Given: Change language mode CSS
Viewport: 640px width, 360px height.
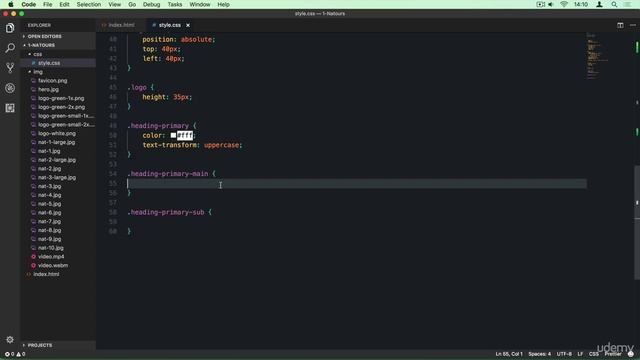Looking at the screenshot, I should click(594, 354).
